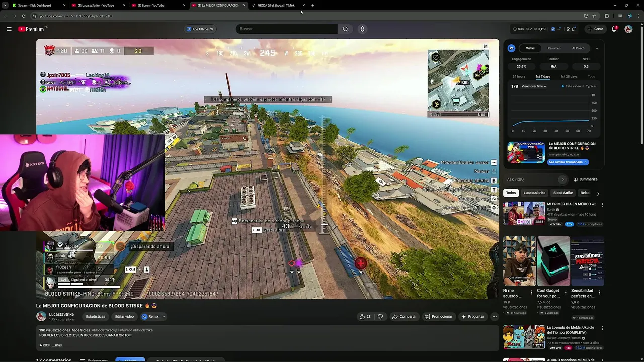644x362 pixels.
Task: Open LucastaStrike channel avatar
Action: [41, 316]
